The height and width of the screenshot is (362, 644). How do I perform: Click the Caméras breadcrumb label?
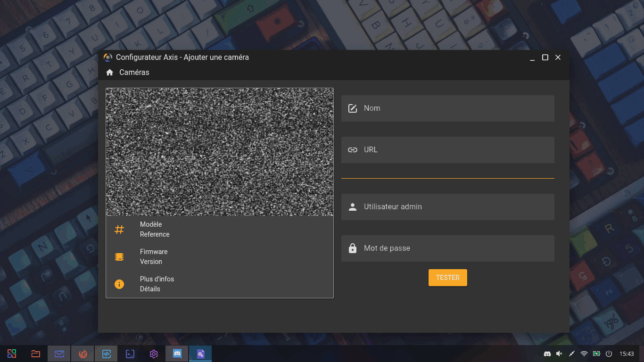click(134, 73)
